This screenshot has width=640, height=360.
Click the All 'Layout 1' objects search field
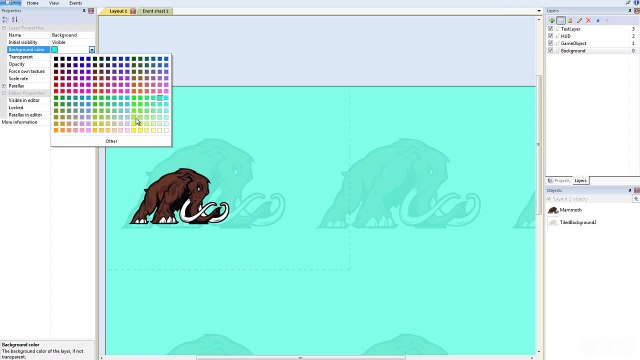[589, 199]
